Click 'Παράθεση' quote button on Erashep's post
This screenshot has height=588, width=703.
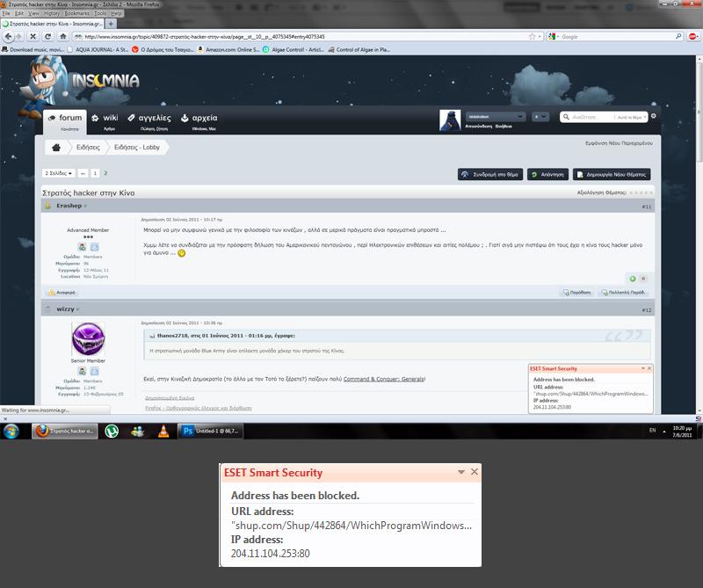pyautogui.click(x=576, y=293)
